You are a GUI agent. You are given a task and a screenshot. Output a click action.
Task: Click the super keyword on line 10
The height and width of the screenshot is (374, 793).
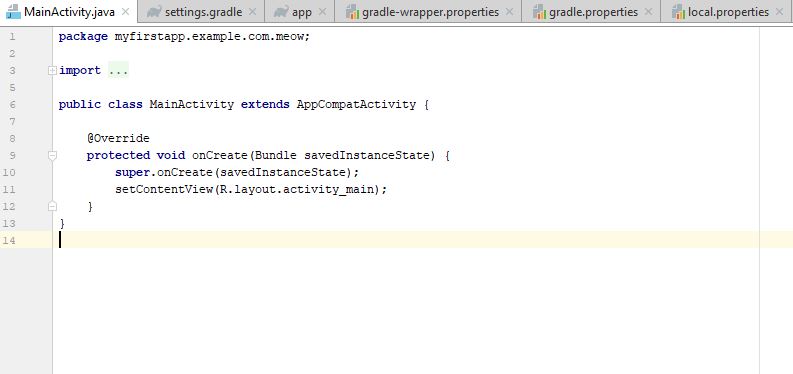click(x=132, y=172)
